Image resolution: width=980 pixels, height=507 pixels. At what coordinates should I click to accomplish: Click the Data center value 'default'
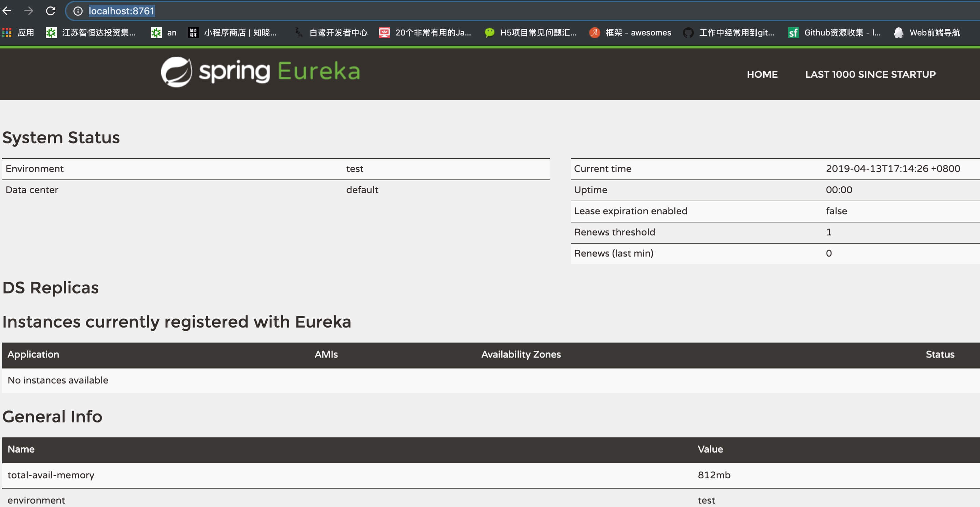tap(362, 190)
